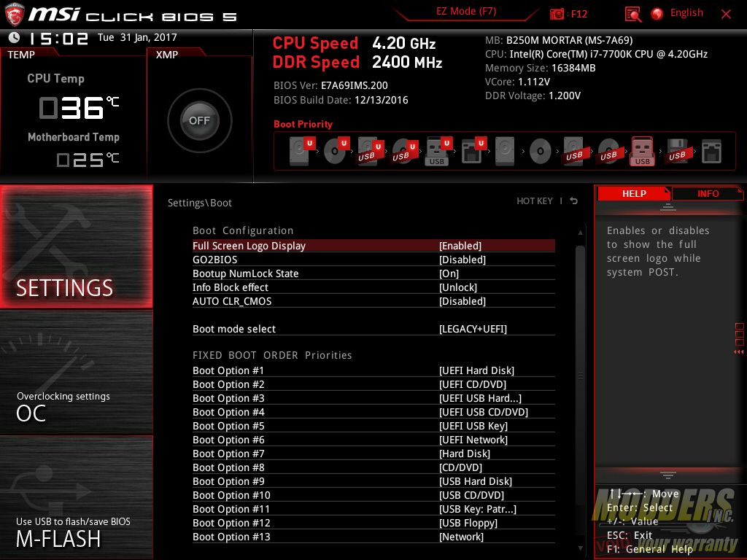Click scrollbar down arrow in boot list
The height and width of the screenshot is (560, 747).
(580, 548)
